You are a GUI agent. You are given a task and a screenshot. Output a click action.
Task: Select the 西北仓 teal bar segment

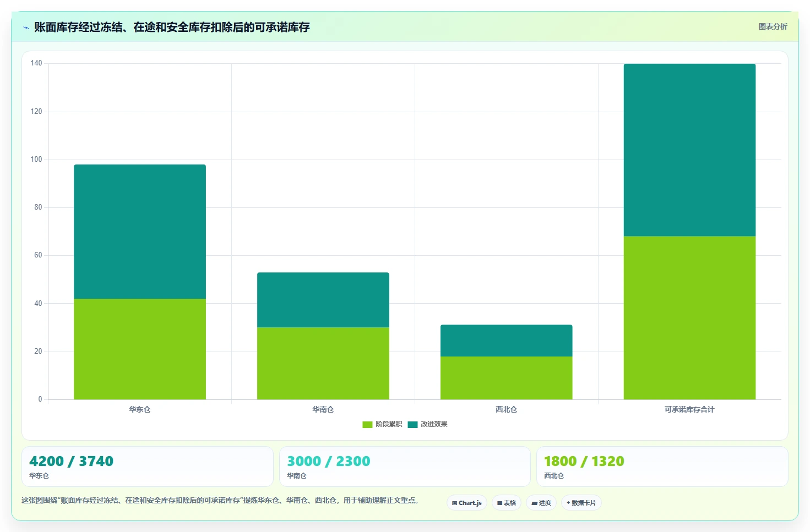pos(507,341)
